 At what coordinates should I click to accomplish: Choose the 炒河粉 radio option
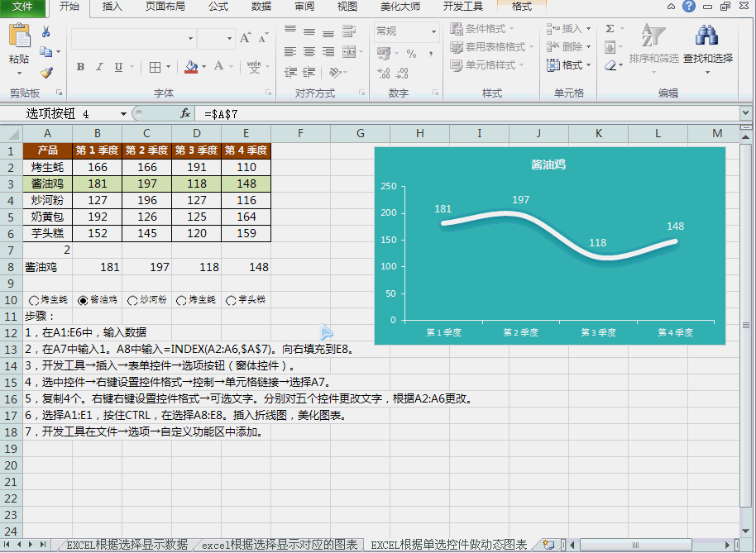(x=132, y=301)
